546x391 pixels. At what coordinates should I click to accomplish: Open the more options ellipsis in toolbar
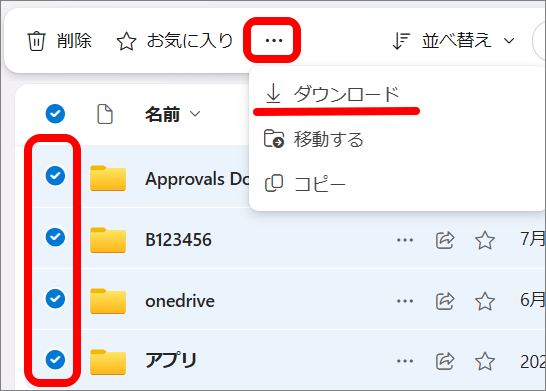[x=273, y=40]
